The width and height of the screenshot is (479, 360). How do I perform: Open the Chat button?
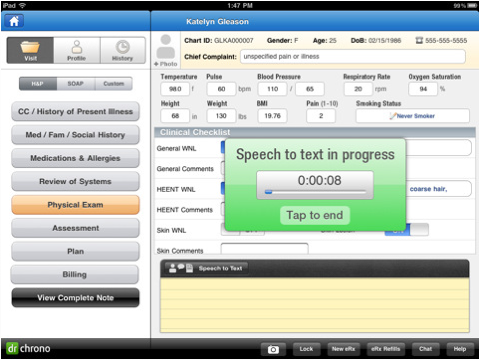pos(425,349)
